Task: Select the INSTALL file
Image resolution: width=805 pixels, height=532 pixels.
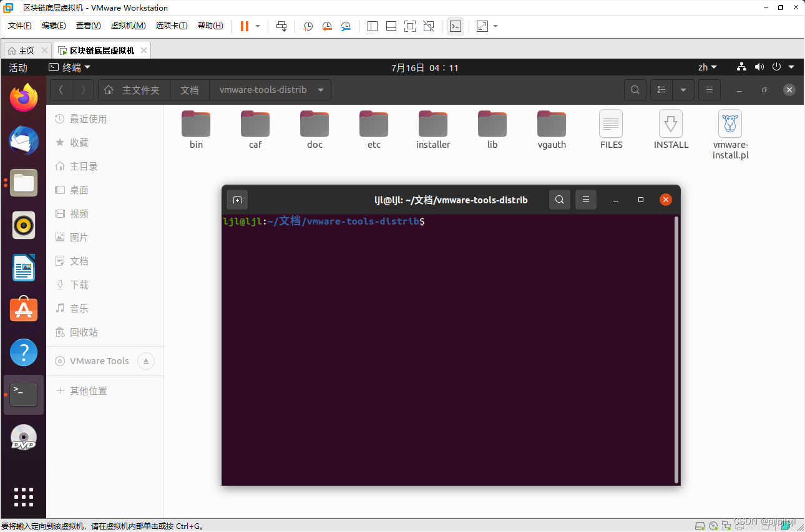Action: tap(671, 130)
